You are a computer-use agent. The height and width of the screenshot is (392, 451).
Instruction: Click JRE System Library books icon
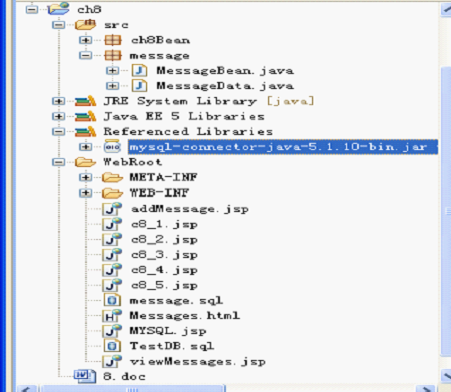[85, 101]
